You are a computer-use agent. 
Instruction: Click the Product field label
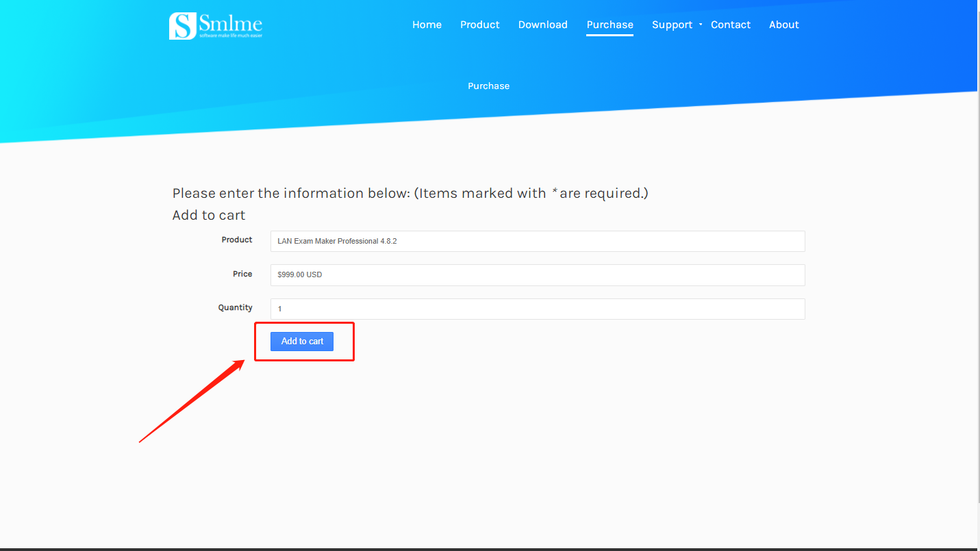click(237, 240)
